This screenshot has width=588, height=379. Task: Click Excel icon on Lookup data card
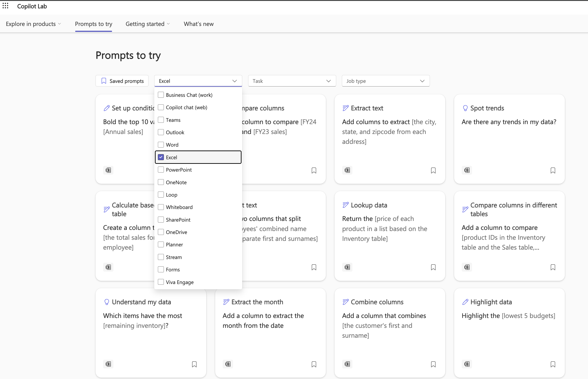pyautogui.click(x=347, y=267)
